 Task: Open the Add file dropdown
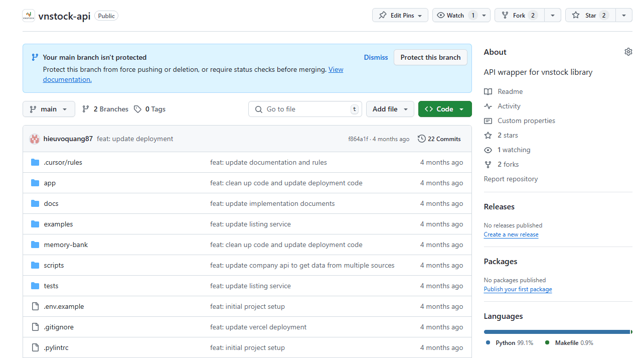tap(390, 109)
